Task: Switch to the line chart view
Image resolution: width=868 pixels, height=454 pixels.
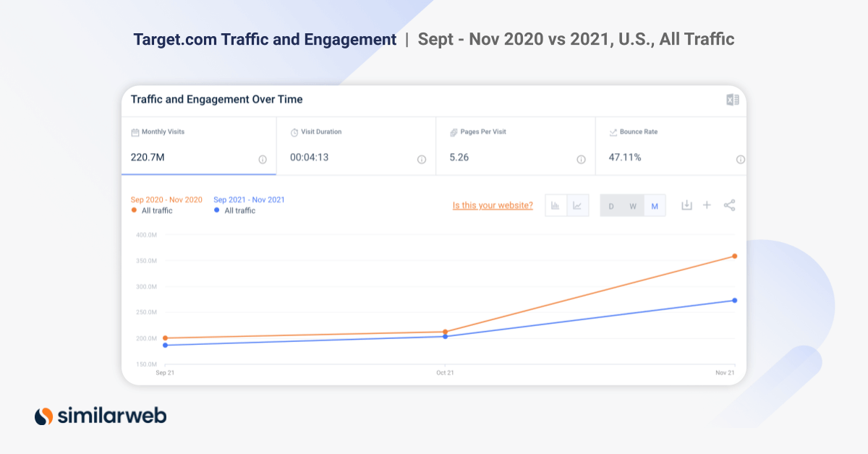Action: (577, 206)
